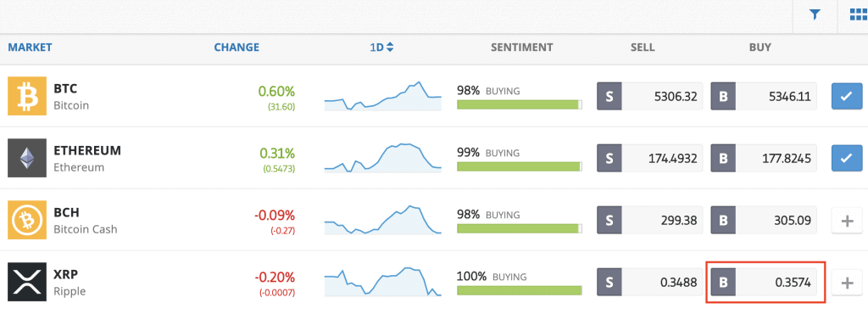Open the BCH one-day price chart

382,220
